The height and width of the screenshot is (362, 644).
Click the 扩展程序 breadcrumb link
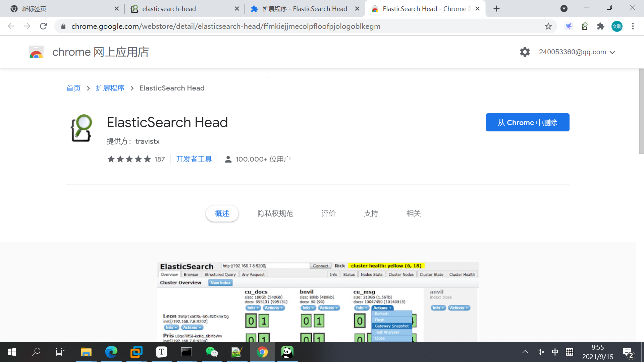pos(110,88)
